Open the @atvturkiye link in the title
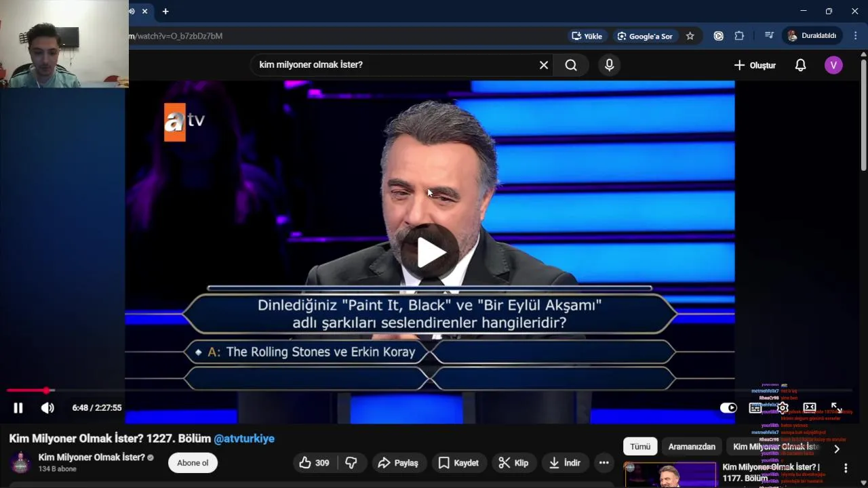Screen dimensions: 868x488 click(x=244, y=439)
